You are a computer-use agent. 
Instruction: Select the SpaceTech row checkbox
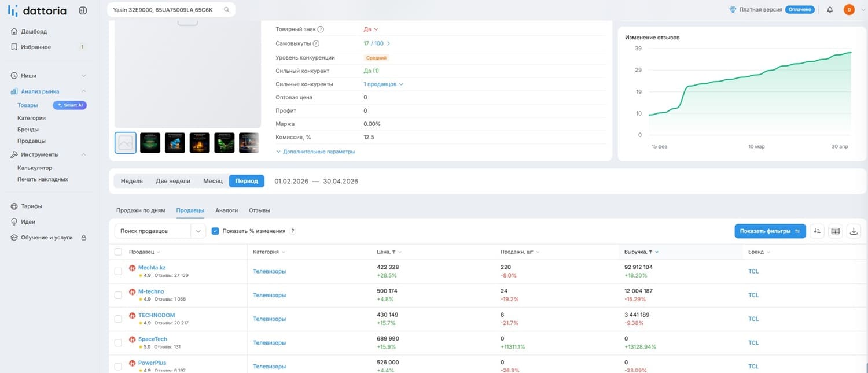pyautogui.click(x=119, y=342)
